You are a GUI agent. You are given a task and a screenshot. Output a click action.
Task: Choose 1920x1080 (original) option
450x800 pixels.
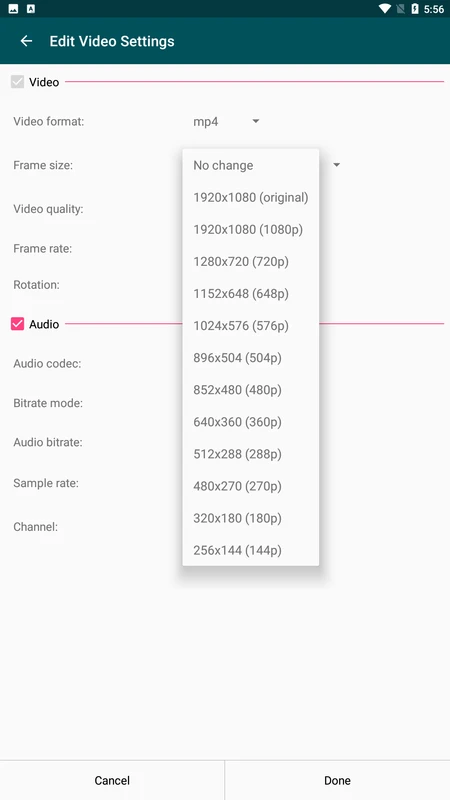click(251, 197)
